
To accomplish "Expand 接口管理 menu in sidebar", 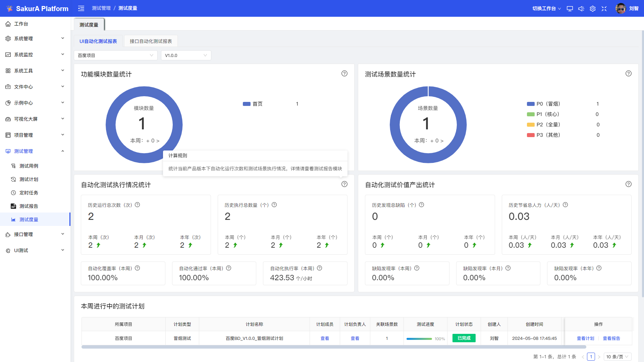I will pos(35,234).
